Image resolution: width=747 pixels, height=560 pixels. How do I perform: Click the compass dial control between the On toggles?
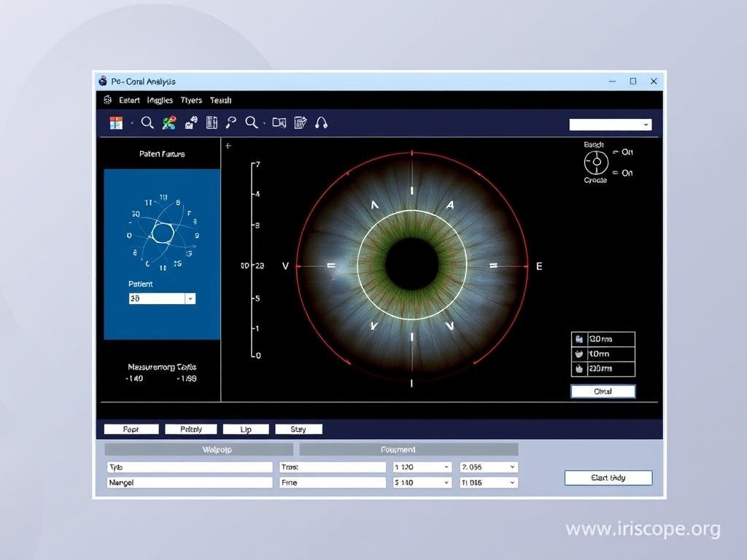(x=596, y=162)
